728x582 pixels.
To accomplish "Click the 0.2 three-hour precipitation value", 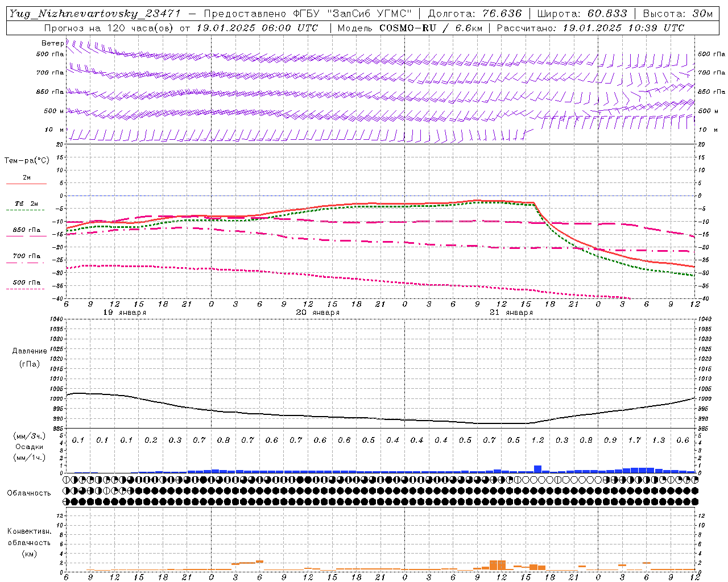I will coord(151,440).
